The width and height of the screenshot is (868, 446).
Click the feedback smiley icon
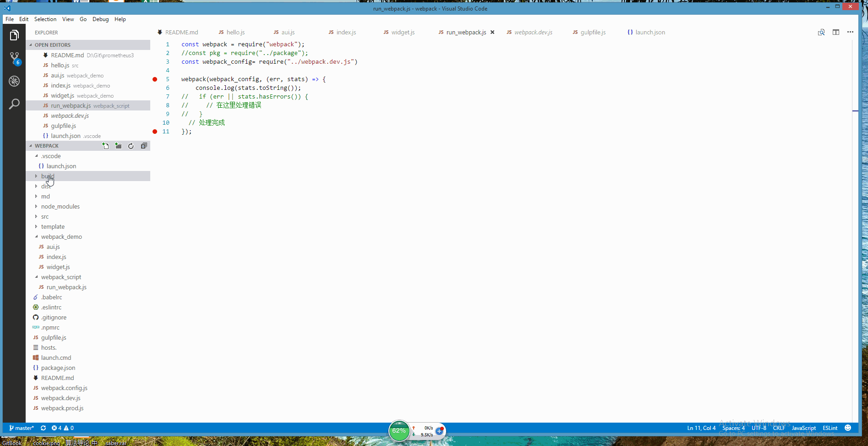coord(848,428)
